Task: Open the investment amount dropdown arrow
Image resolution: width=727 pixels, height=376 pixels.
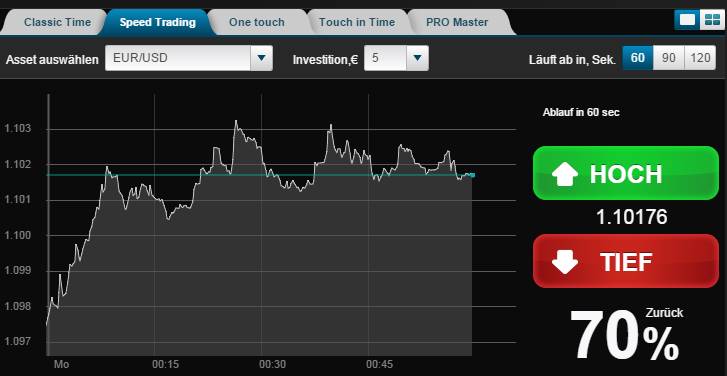Action: click(x=417, y=58)
